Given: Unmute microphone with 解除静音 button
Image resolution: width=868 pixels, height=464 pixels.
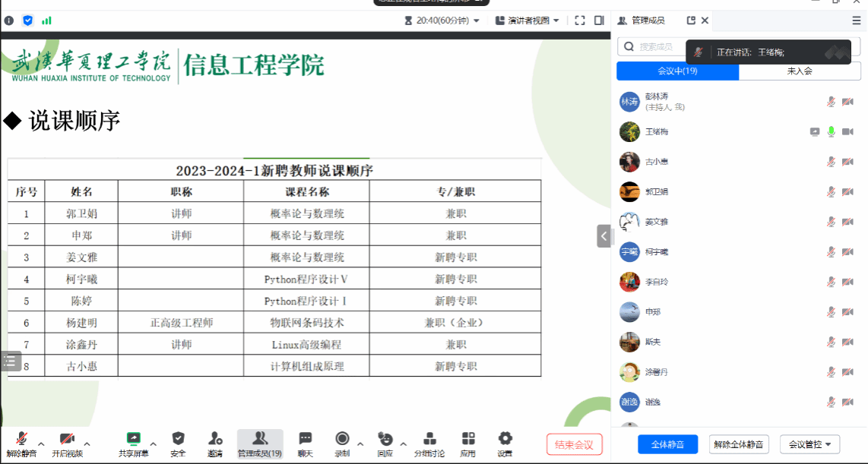Looking at the screenshot, I should point(22,439).
